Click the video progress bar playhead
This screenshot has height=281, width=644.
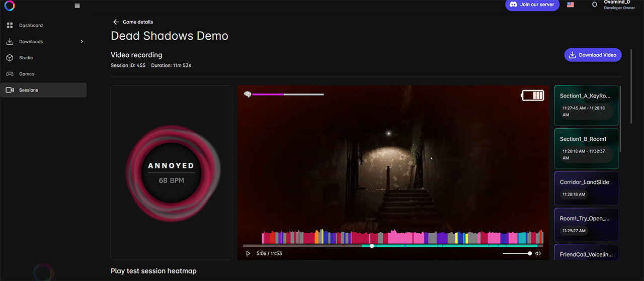[x=372, y=246]
